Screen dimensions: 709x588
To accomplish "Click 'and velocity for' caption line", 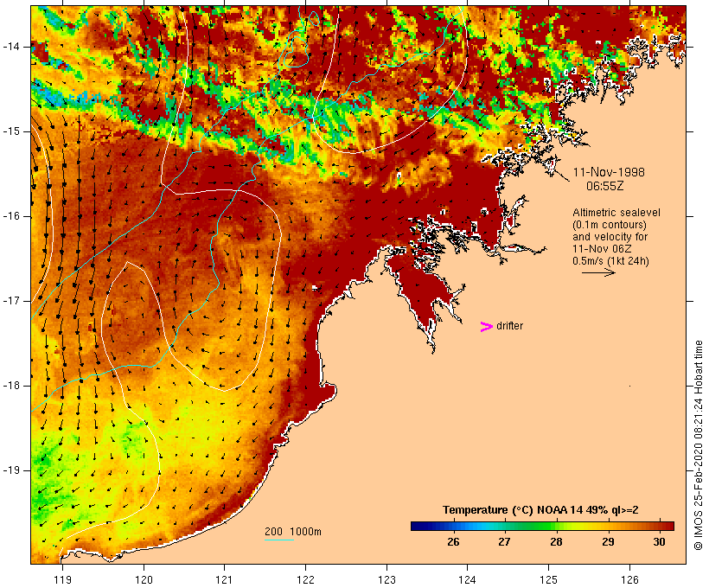I will [x=610, y=237].
